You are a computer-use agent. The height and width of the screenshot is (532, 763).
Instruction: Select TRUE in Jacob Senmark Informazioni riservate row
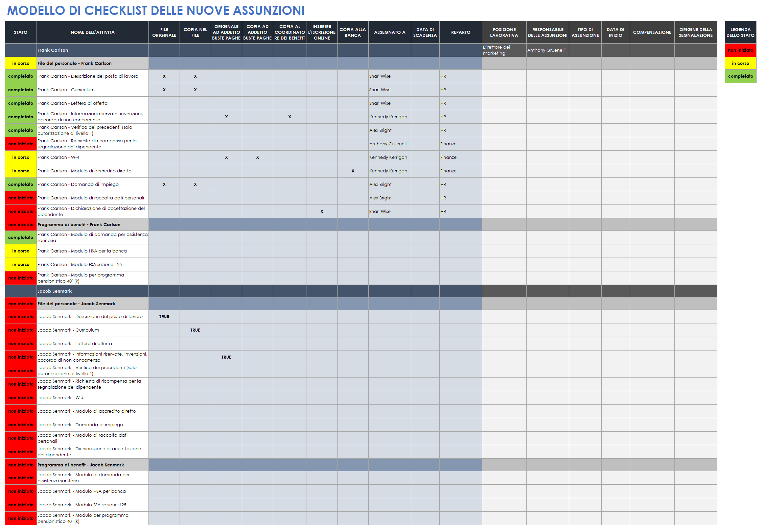point(226,357)
